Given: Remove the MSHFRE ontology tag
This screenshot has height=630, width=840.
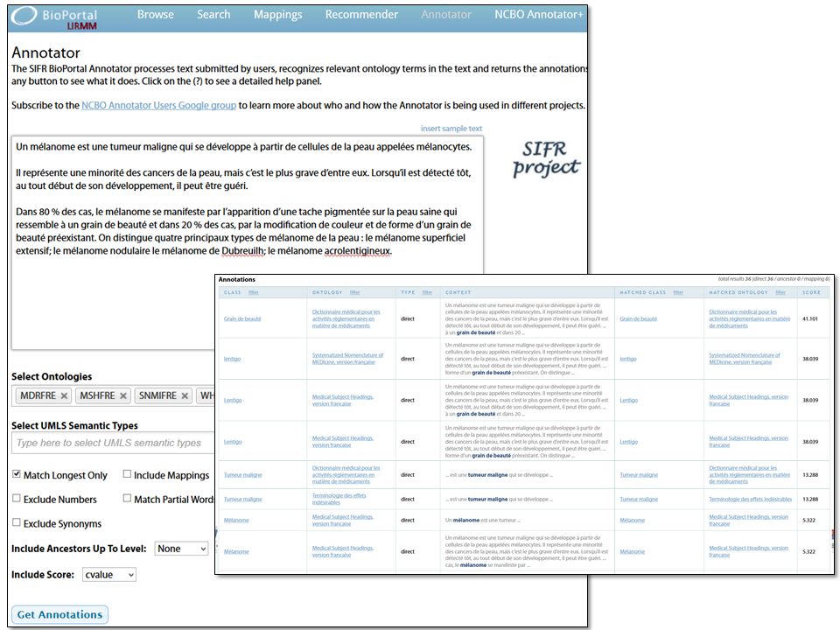Looking at the screenshot, I should tap(123, 396).
